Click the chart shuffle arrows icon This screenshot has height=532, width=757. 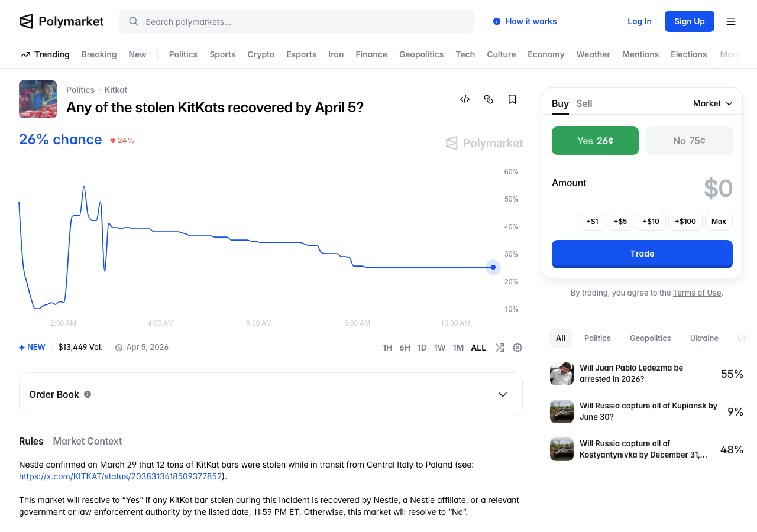point(500,348)
